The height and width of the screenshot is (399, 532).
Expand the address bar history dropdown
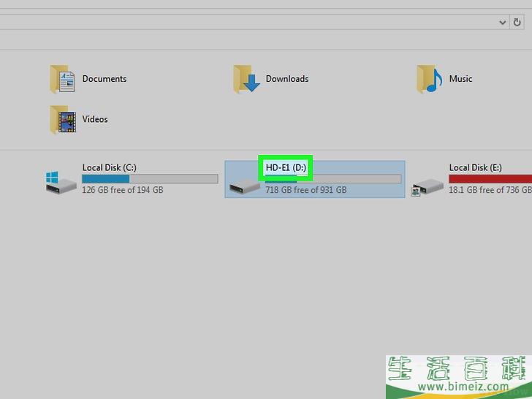click(x=503, y=23)
